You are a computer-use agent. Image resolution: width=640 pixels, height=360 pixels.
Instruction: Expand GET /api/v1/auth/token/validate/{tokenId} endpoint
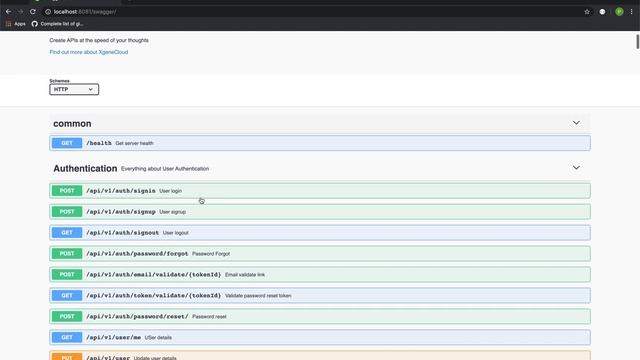[320, 296]
